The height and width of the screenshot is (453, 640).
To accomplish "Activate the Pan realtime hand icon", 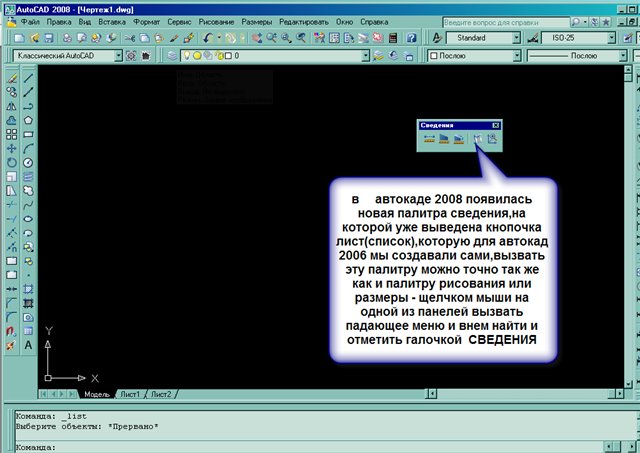I will pos(256,38).
